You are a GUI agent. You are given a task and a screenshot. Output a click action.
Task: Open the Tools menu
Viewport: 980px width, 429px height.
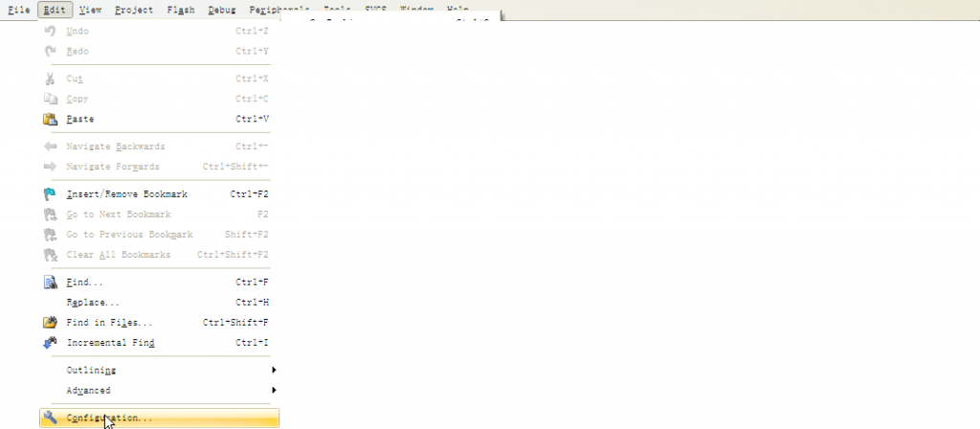pyautogui.click(x=337, y=10)
